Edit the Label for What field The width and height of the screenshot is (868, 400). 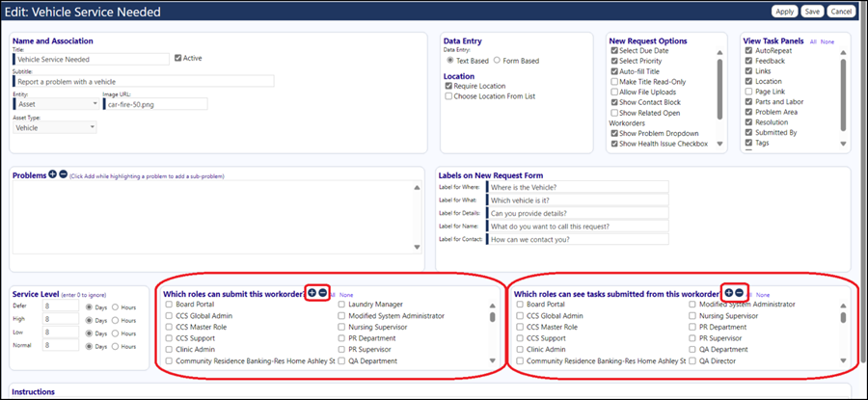tap(578, 200)
